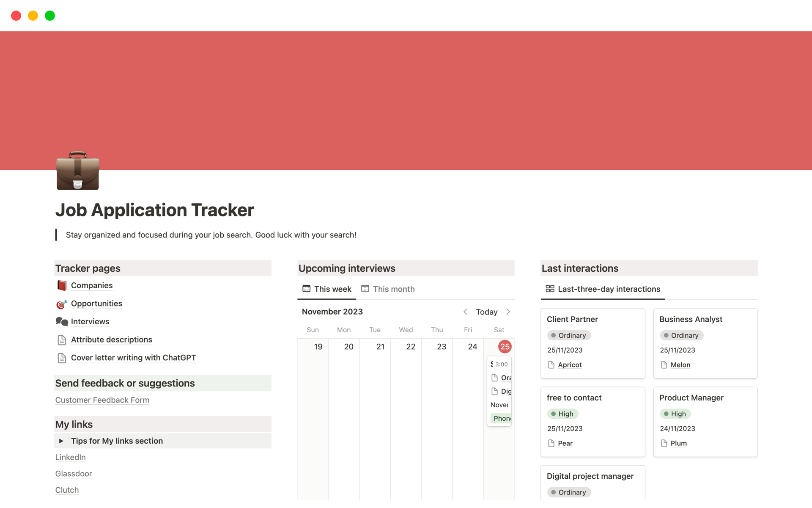Click the Cover letter page document icon

click(62, 358)
